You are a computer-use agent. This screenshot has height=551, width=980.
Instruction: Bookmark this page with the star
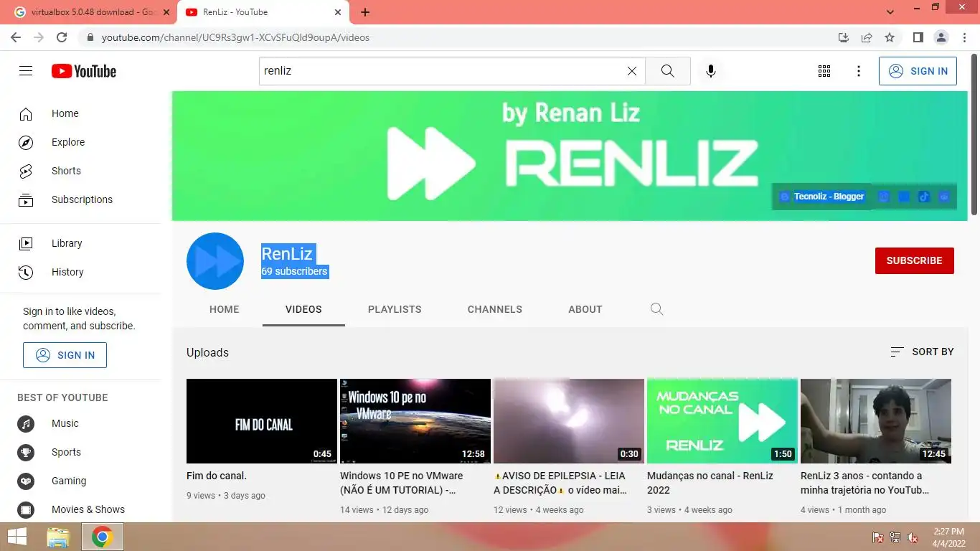(890, 37)
